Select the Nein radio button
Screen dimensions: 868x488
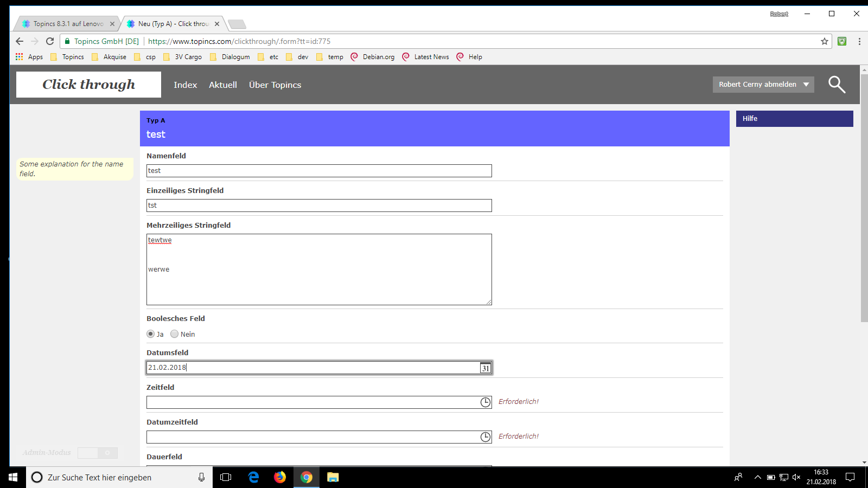coord(174,334)
